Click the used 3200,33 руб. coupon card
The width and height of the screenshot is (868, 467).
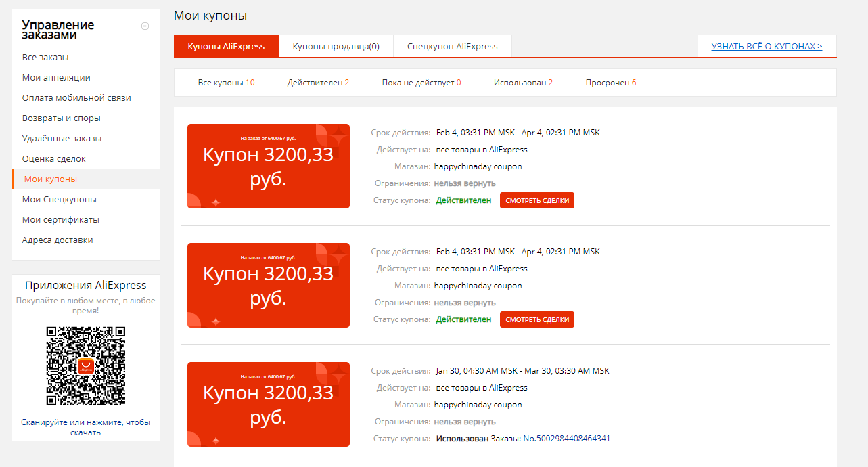(x=269, y=404)
